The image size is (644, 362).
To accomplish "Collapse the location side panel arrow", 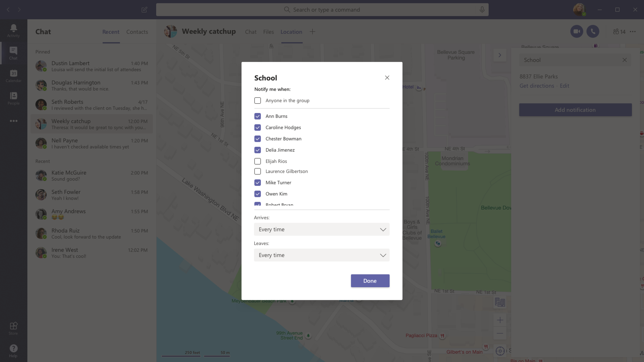I will [500, 55].
